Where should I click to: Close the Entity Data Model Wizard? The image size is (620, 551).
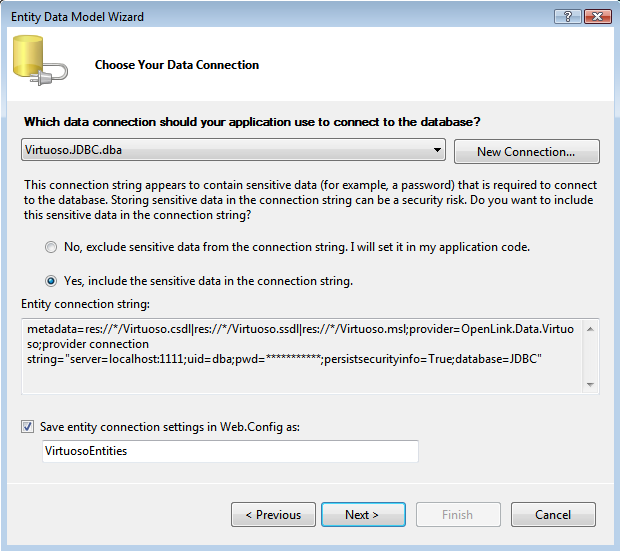pyautogui.click(x=596, y=16)
